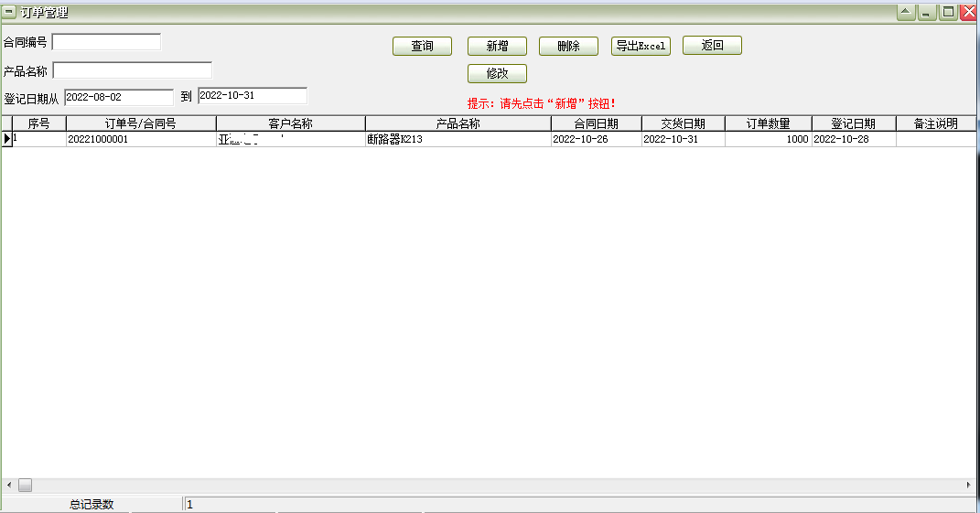
Task: Select registration date cell 2022-10-28
Action: (x=854, y=139)
